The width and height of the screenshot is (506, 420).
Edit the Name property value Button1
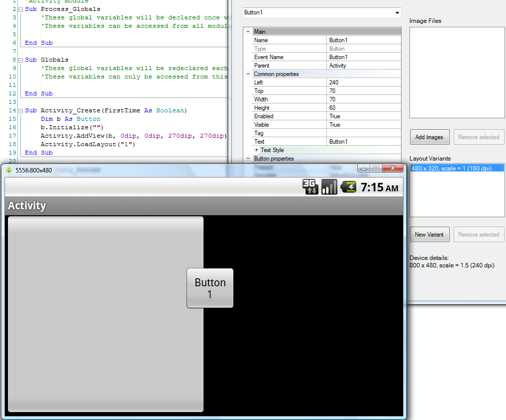click(364, 40)
